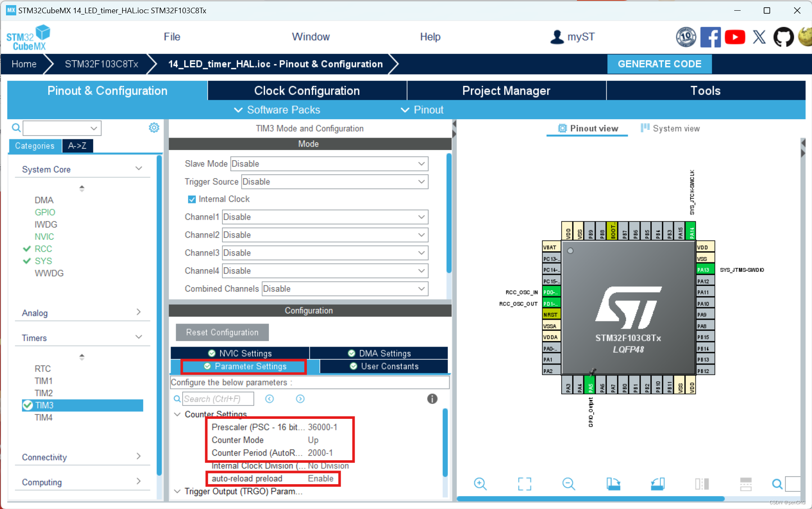Viewport: 812px width, 509px height.
Task: Fit the pinout diagram to screen
Action: pos(524,484)
